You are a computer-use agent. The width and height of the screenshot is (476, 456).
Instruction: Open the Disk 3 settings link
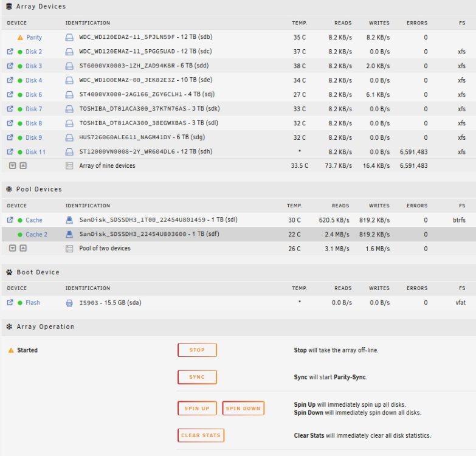click(33, 66)
